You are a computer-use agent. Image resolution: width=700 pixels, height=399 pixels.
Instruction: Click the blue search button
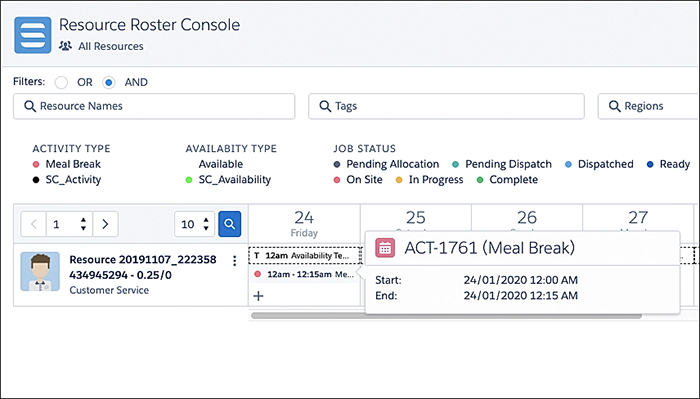coord(229,224)
